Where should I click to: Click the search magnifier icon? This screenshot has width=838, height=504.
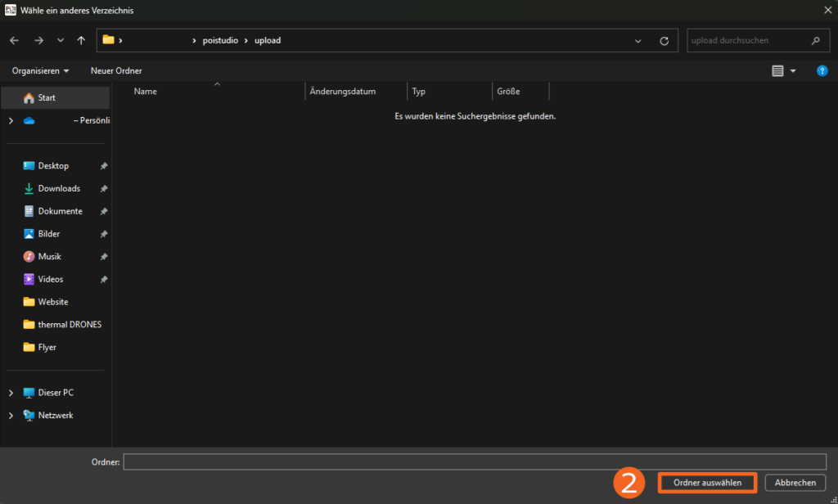coord(814,40)
